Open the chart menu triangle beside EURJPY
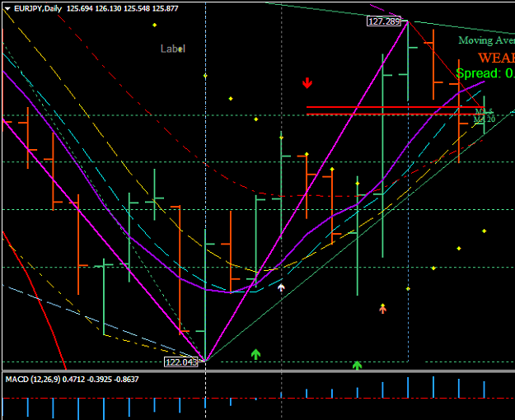This screenshot has width=515, height=420. [8, 9]
